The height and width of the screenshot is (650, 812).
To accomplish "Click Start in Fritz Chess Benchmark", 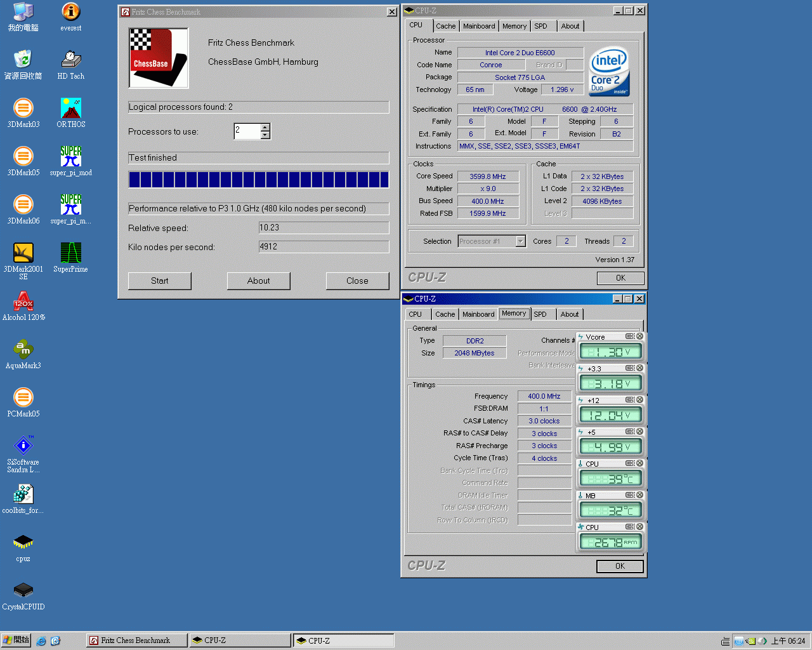I will point(160,281).
